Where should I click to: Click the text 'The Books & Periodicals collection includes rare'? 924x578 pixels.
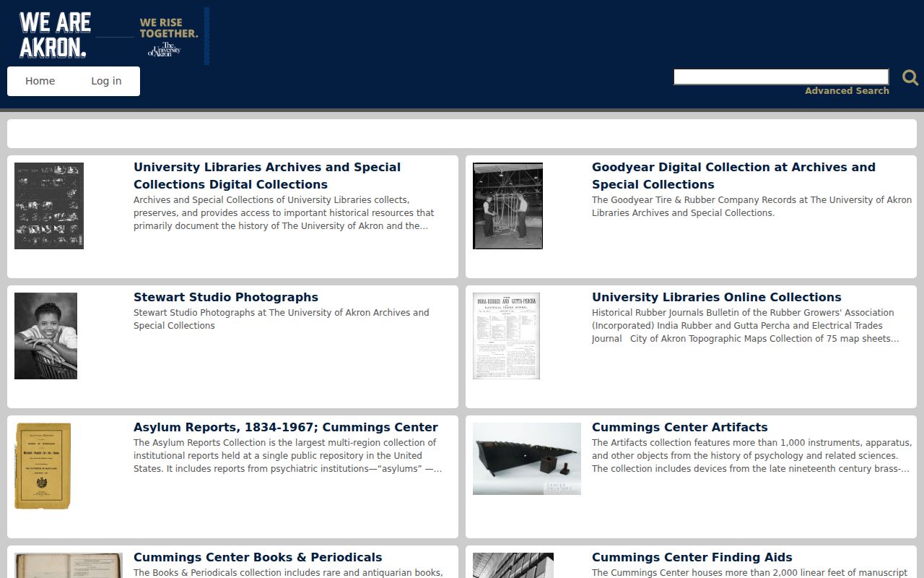[x=288, y=573]
